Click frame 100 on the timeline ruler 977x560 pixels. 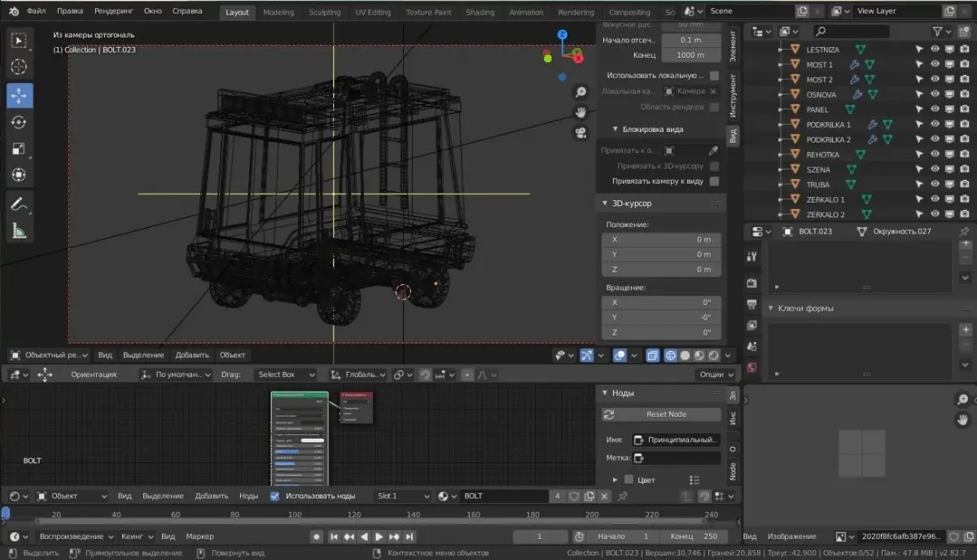coord(294,514)
